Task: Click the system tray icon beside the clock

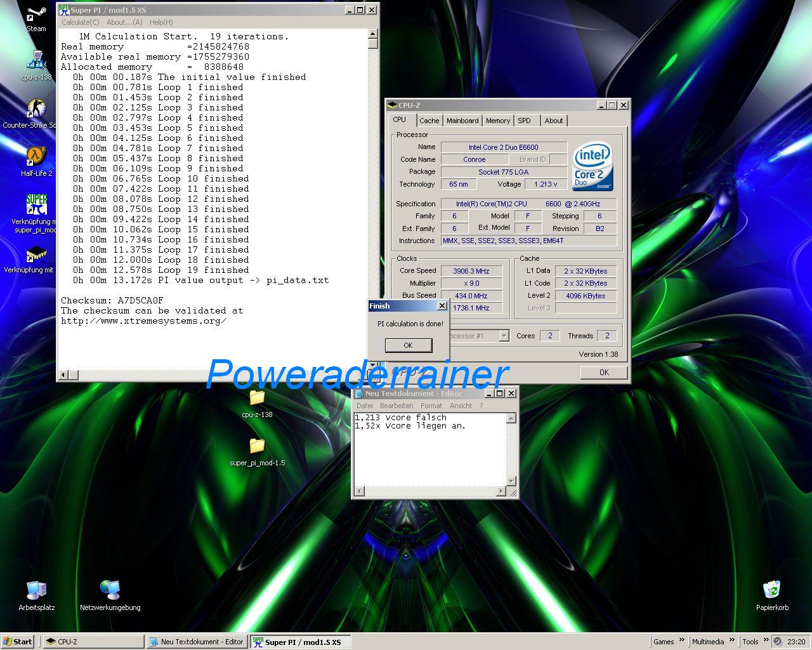Action: pyautogui.click(x=778, y=642)
